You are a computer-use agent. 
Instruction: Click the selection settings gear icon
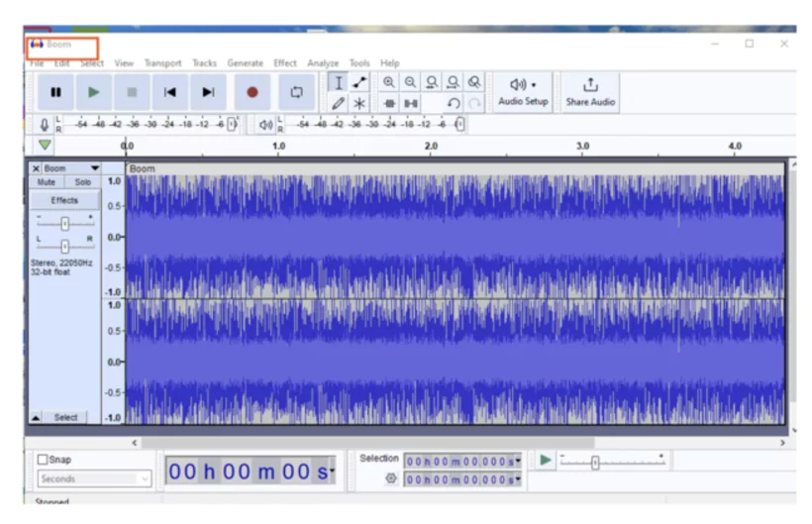(391, 479)
